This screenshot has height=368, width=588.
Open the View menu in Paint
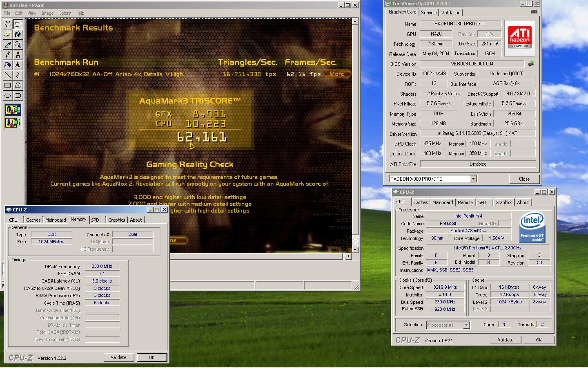32,13
